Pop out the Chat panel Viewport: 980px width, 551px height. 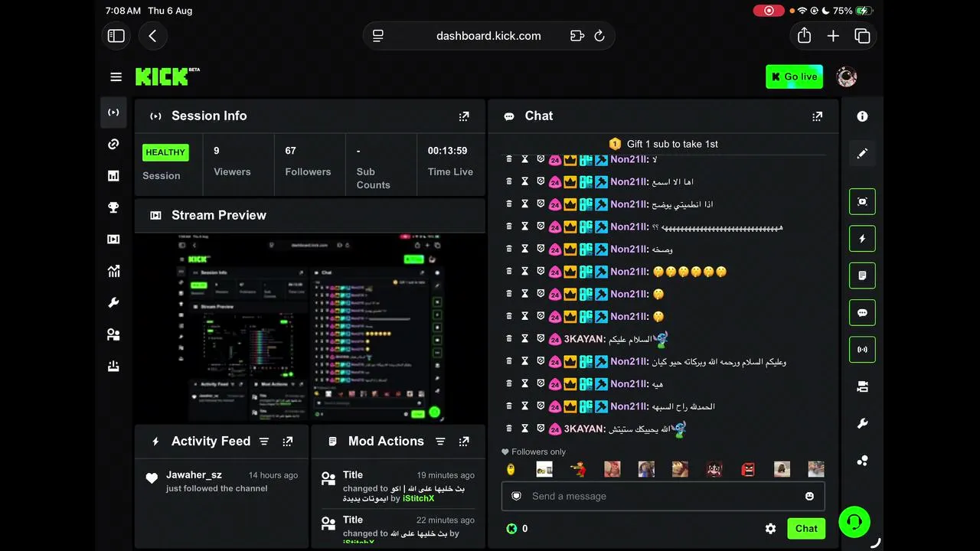(818, 116)
